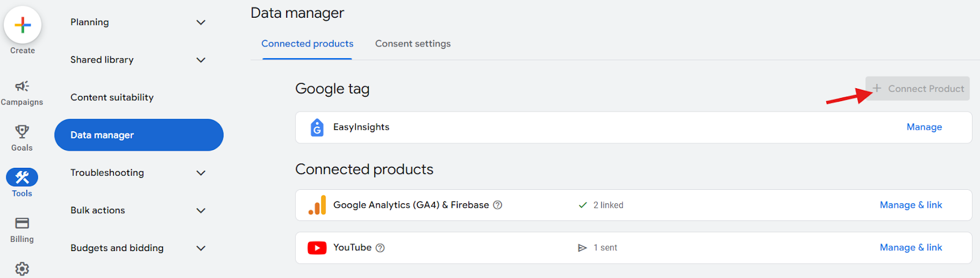
Task: Click Manage for EasyInsights
Action: (x=924, y=127)
